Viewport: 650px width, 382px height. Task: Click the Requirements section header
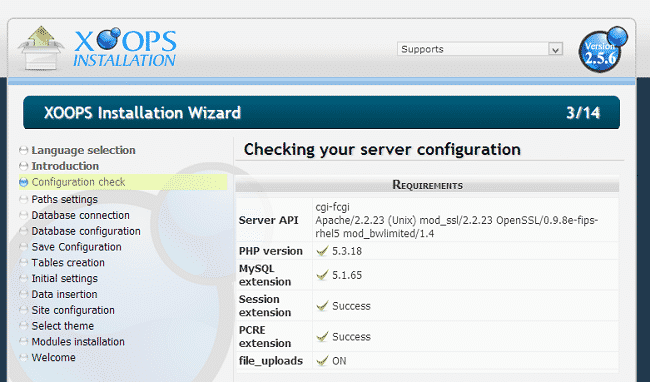(427, 185)
